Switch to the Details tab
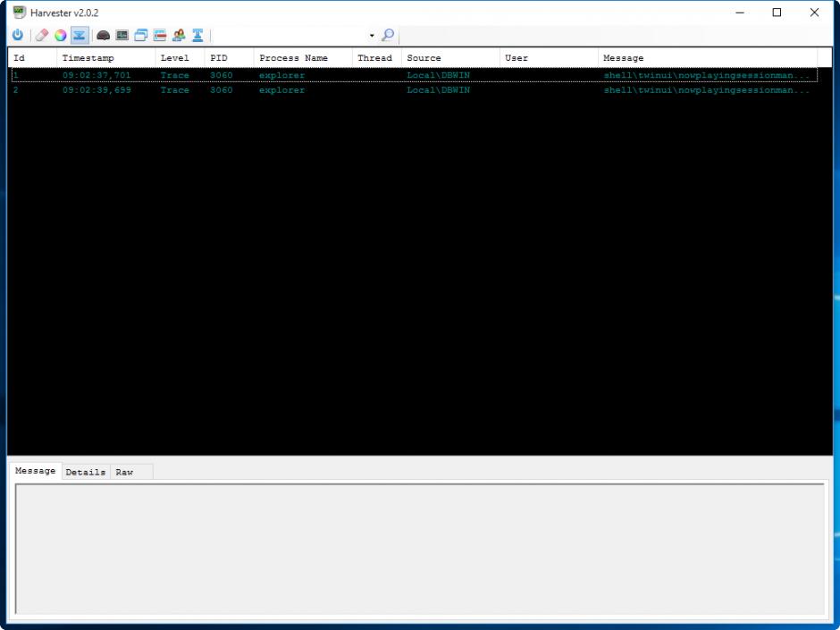Viewport: 840px width, 630px height. coord(86,472)
